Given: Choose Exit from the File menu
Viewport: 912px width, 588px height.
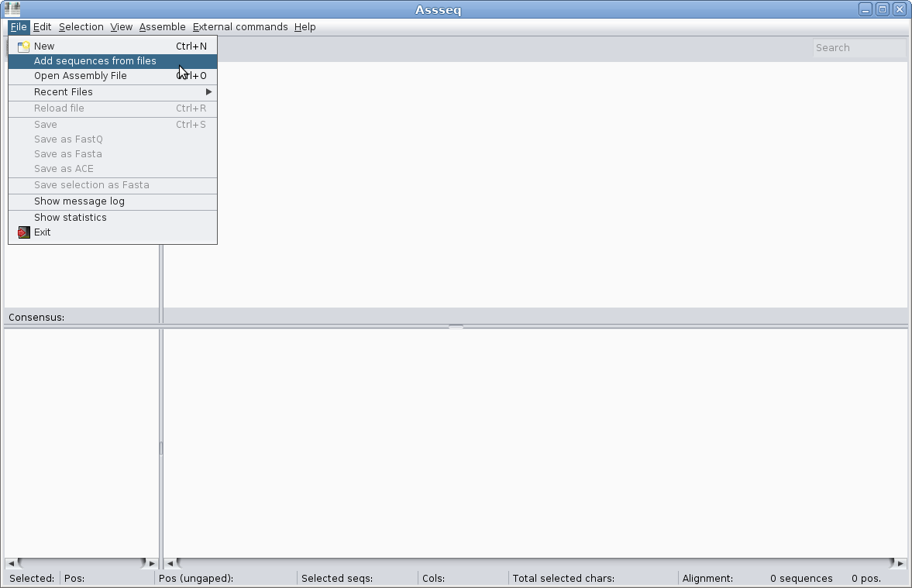Looking at the screenshot, I should tap(113, 232).
